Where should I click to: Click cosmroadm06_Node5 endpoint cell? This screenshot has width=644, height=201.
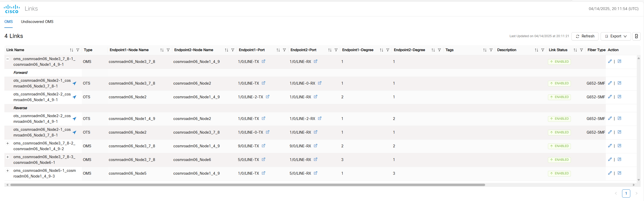[x=128, y=173]
